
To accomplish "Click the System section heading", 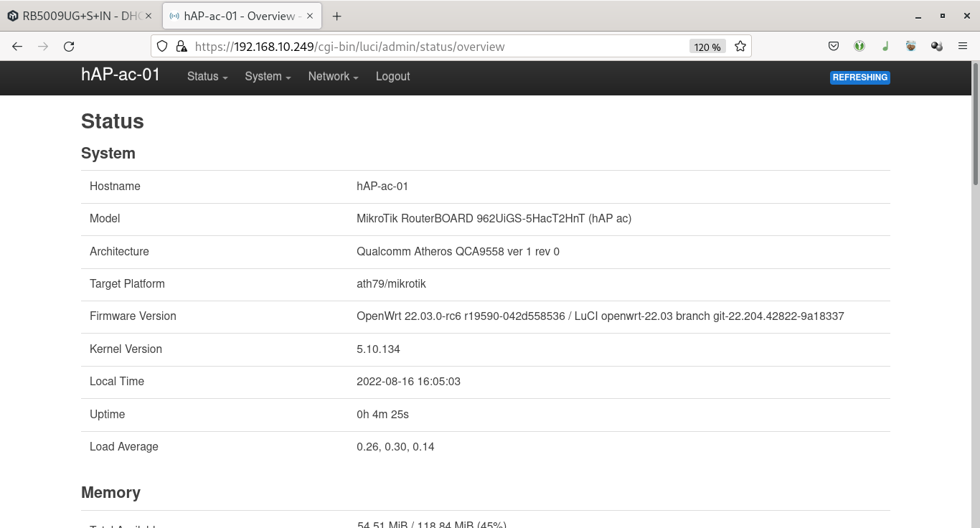I will click(x=108, y=154).
